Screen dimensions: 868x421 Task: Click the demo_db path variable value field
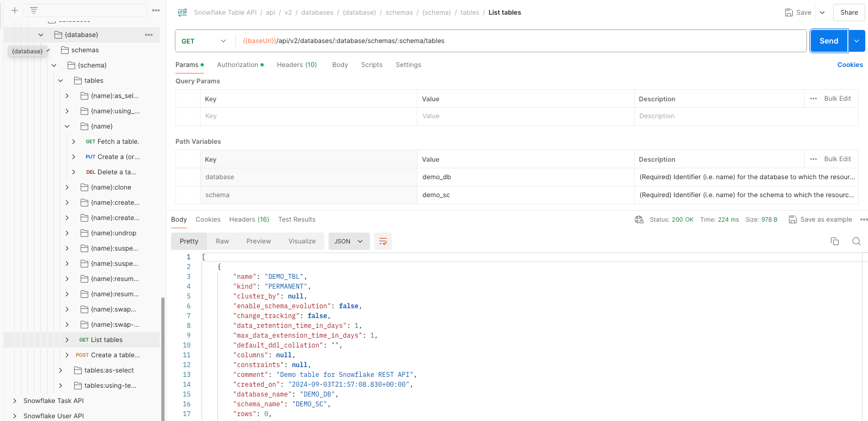525,177
